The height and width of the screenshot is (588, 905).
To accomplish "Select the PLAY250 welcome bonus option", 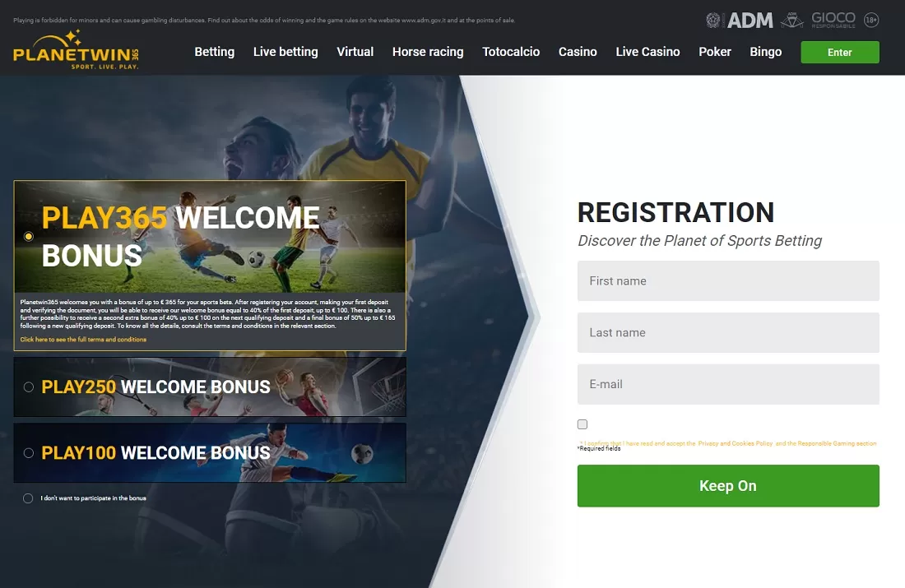I will (28, 387).
